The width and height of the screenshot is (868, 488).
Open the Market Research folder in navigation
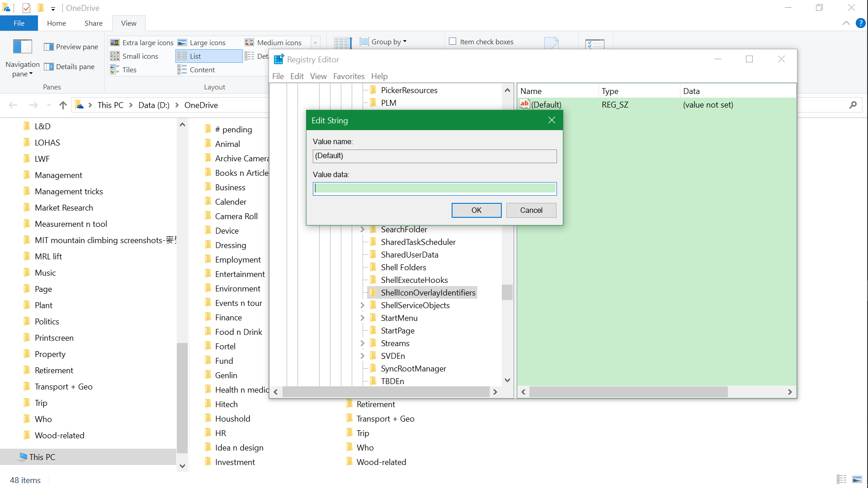coord(64,208)
